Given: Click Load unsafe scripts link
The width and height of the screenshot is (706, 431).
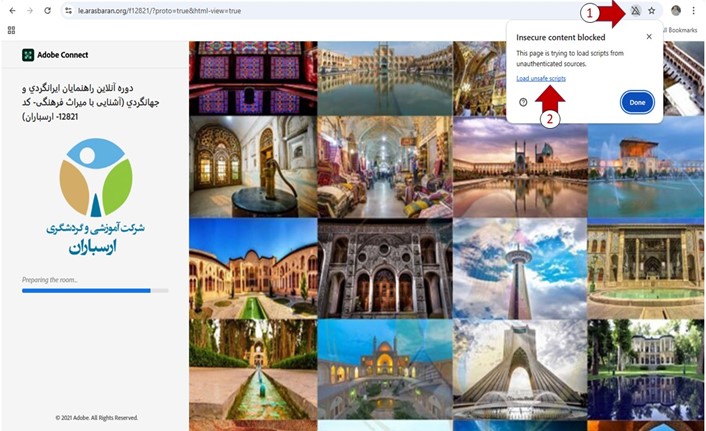Looking at the screenshot, I should click(x=541, y=78).
